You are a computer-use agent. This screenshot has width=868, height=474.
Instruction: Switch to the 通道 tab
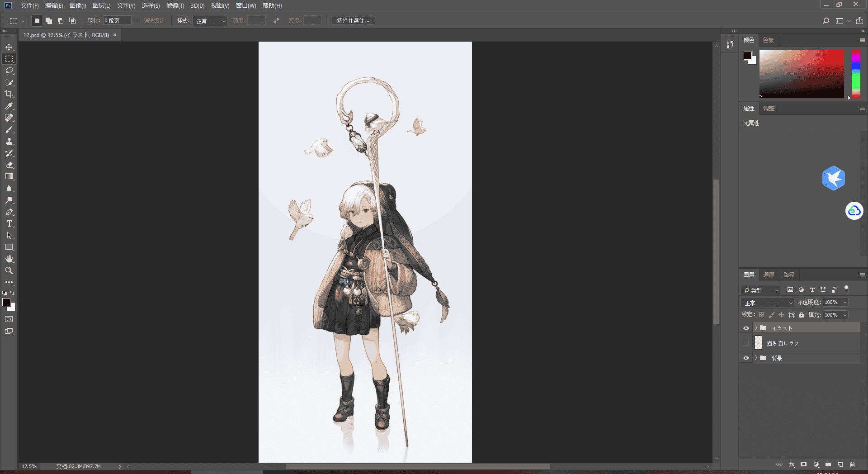[769, 275]
